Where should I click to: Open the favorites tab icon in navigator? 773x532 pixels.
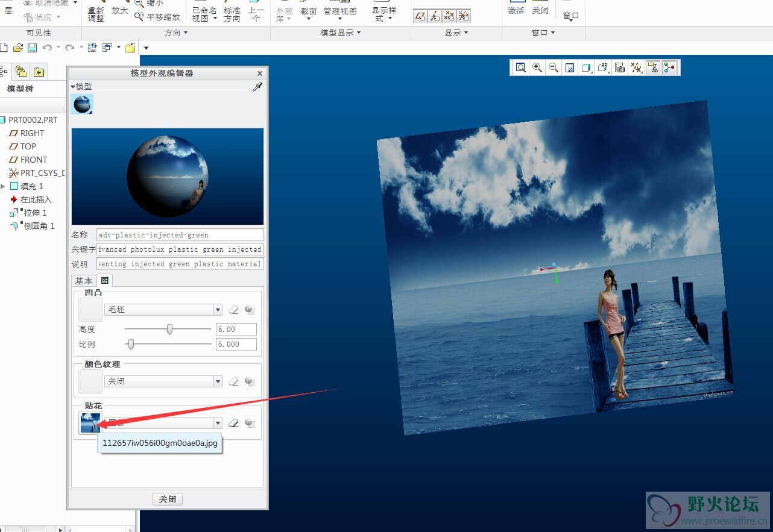(39, 72)
